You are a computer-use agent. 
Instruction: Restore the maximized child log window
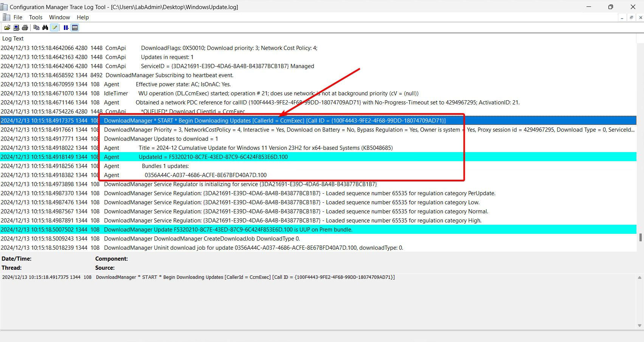click(631, 17)
